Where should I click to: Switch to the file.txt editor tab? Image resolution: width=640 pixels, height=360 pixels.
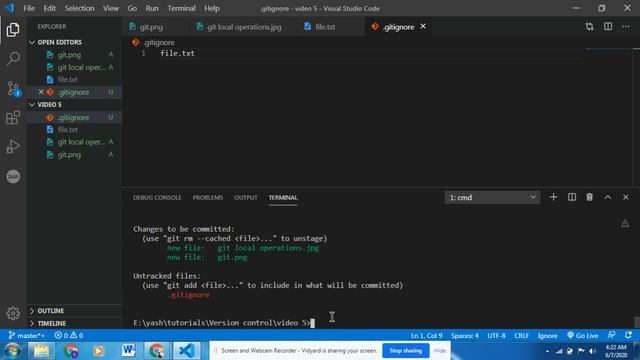(x=325, y=27)
